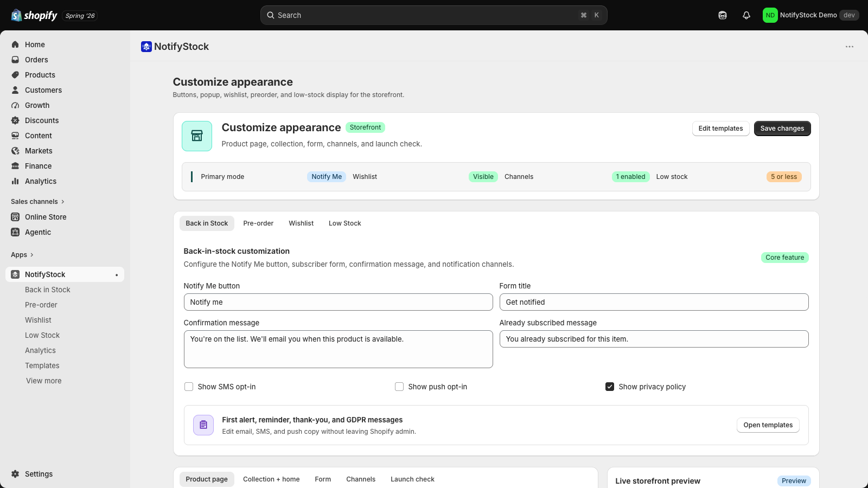The width and height of the screenshot is (868, 488).
Task: Uncheck Show privacy policy
Action: click(x=610, y=387)
